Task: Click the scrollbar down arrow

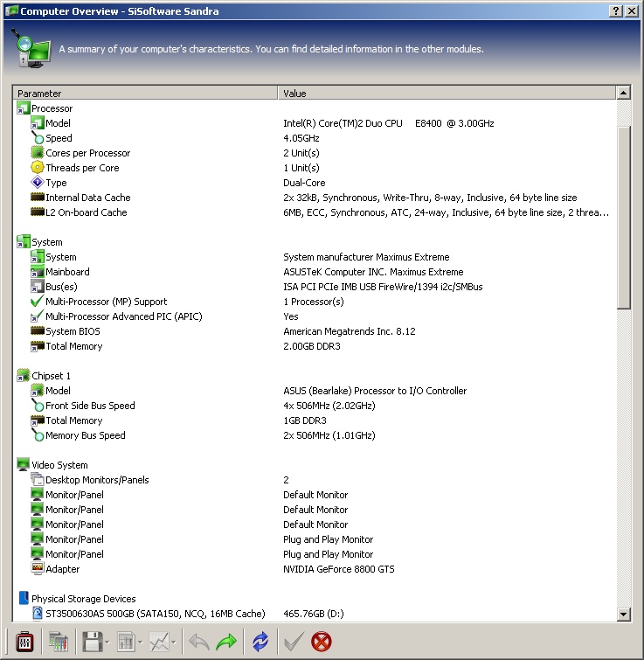Action: coord(624,615)
